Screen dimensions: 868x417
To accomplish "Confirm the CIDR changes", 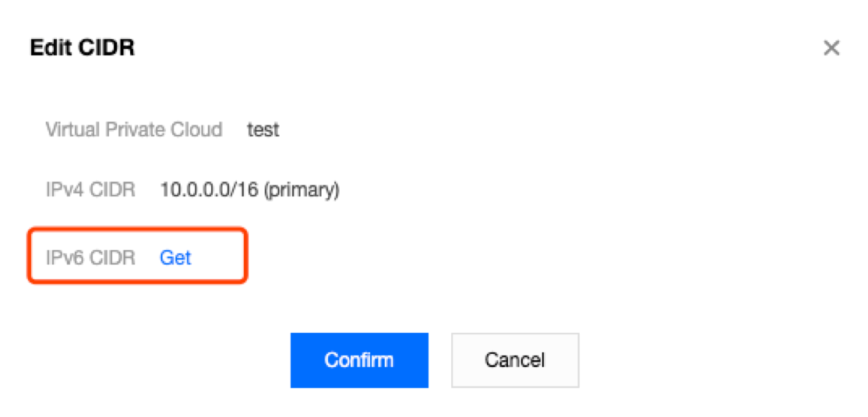I will coord(359,360).
